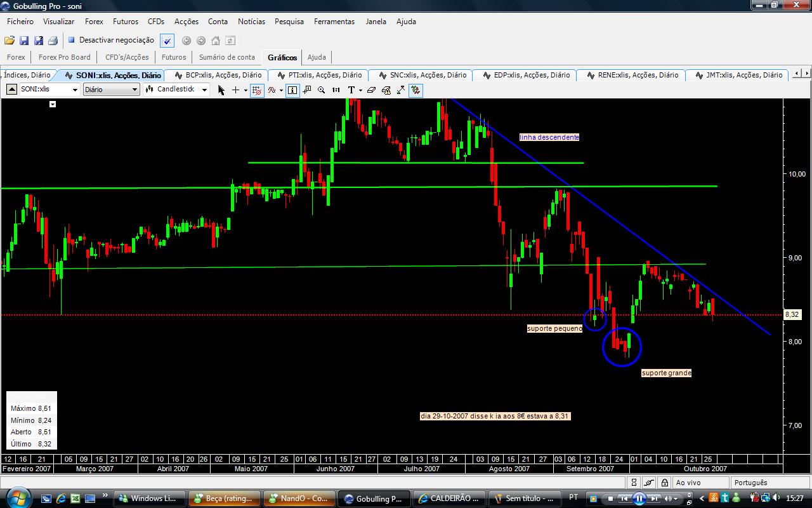Open the SONI:xlis symbol dropdown
This screenshot has width=812, height=508.
[75, 90]
